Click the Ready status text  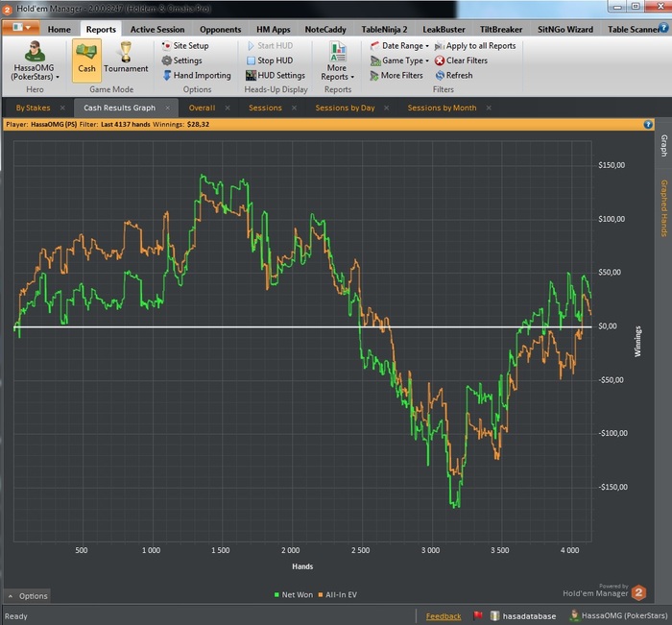pyautogui.click(x=16, y=616)
